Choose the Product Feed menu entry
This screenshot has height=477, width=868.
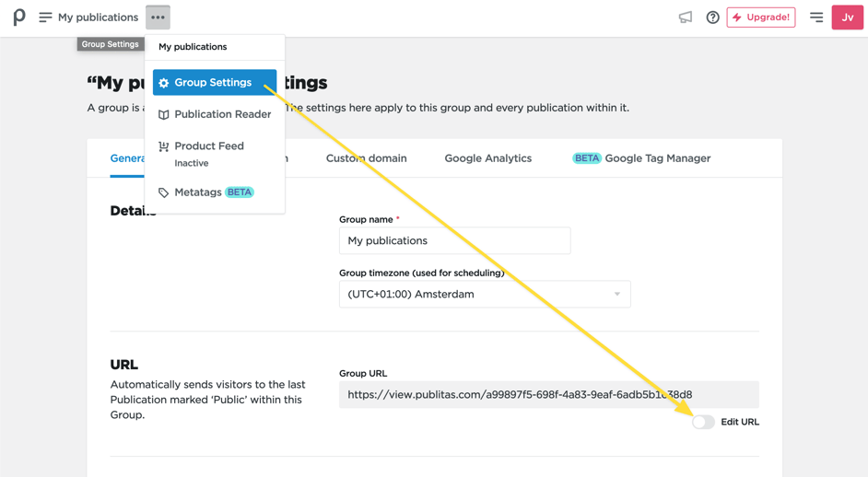(x=209, y=146)
